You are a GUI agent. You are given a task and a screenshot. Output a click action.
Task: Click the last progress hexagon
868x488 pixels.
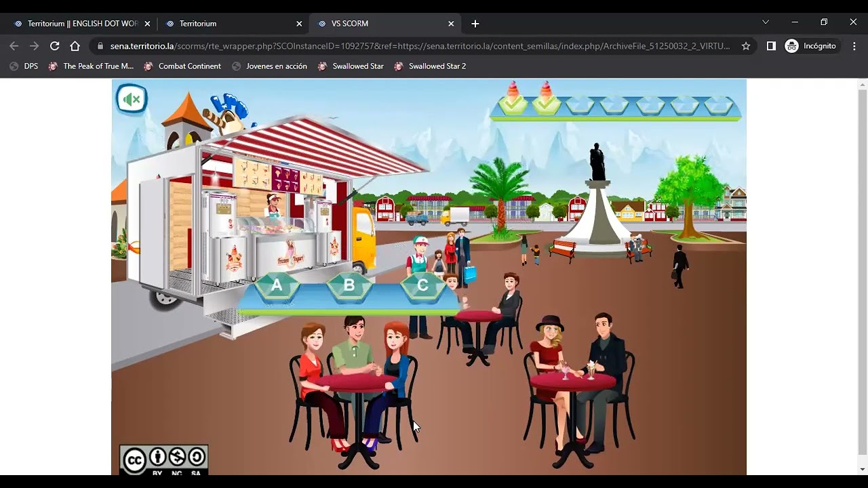(719, 104)
